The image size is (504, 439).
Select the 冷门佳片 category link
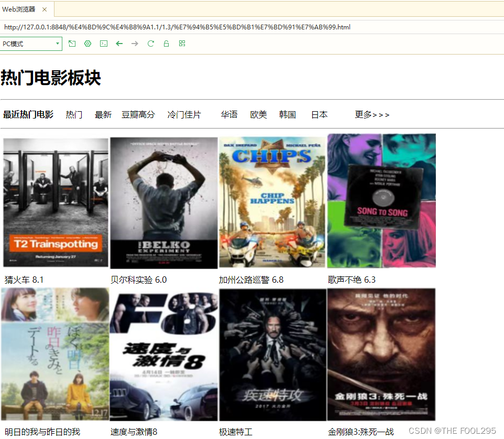[184, 114]
